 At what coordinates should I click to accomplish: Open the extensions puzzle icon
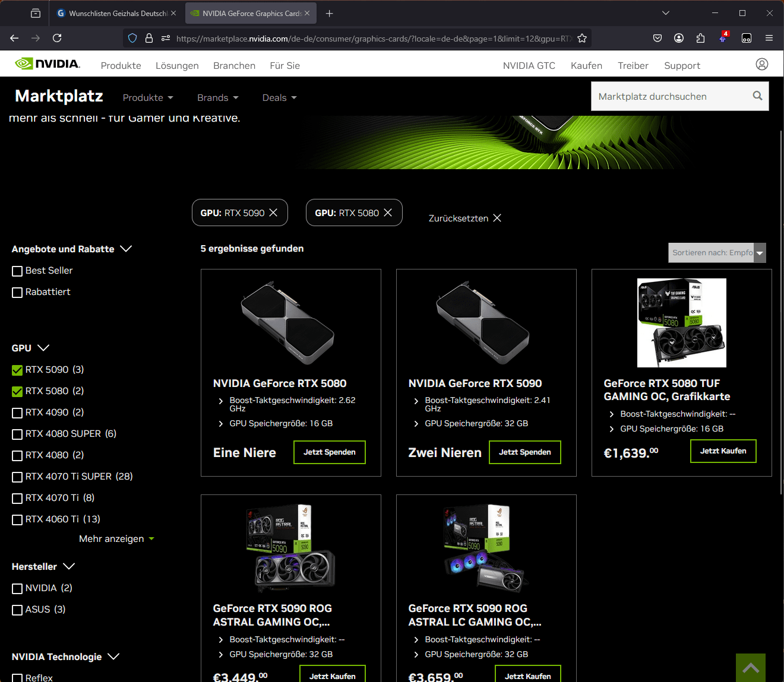tap(701, 38)
